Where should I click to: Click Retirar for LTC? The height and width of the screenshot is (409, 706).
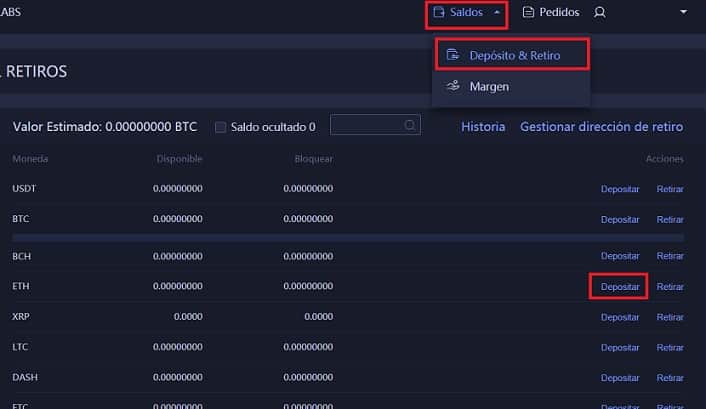(x=670, y=348)
